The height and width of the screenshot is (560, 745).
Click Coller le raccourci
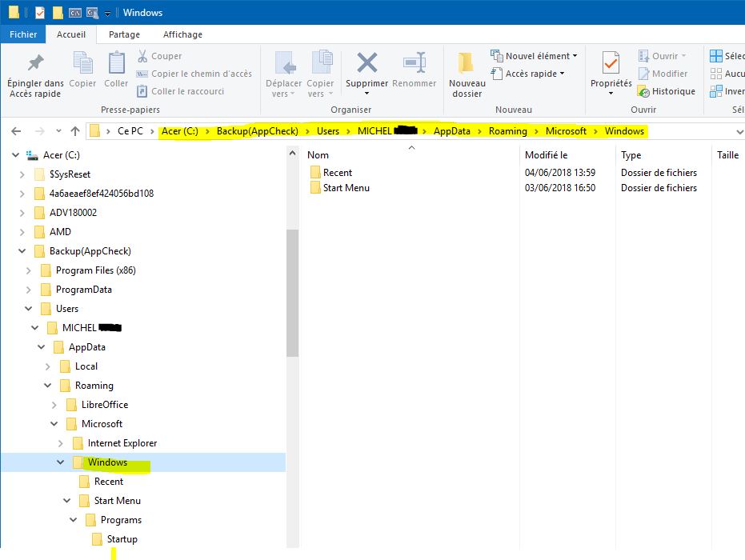181,91
